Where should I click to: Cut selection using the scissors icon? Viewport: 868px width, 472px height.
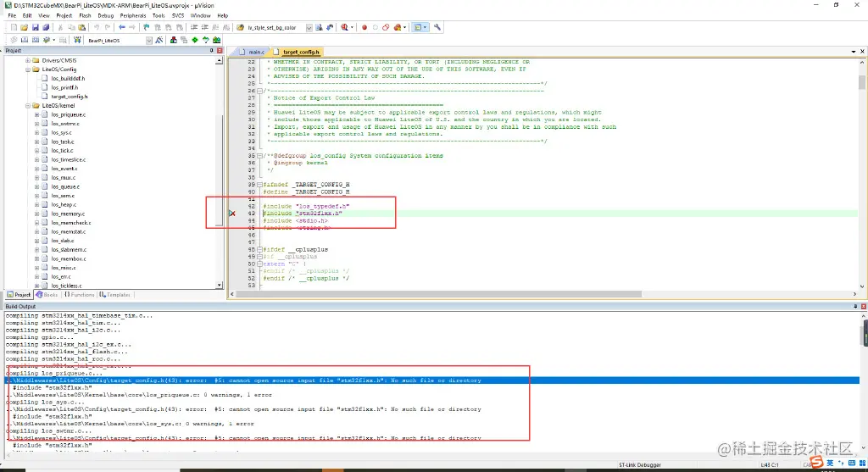coord(60,27)
